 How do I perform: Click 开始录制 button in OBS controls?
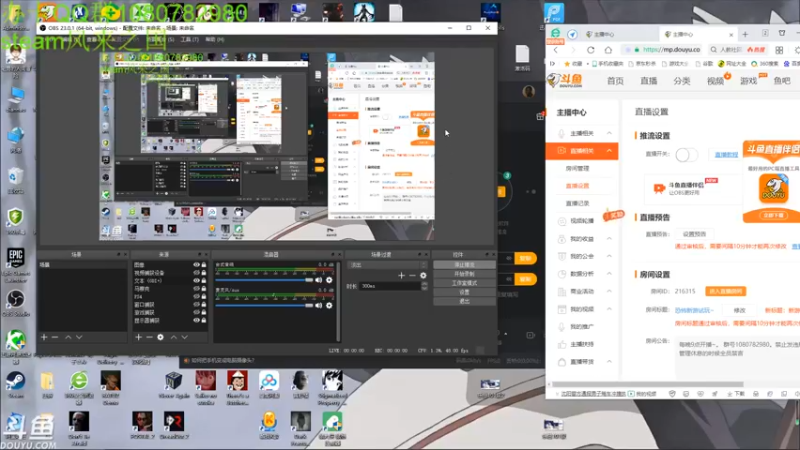coord(464,274)
